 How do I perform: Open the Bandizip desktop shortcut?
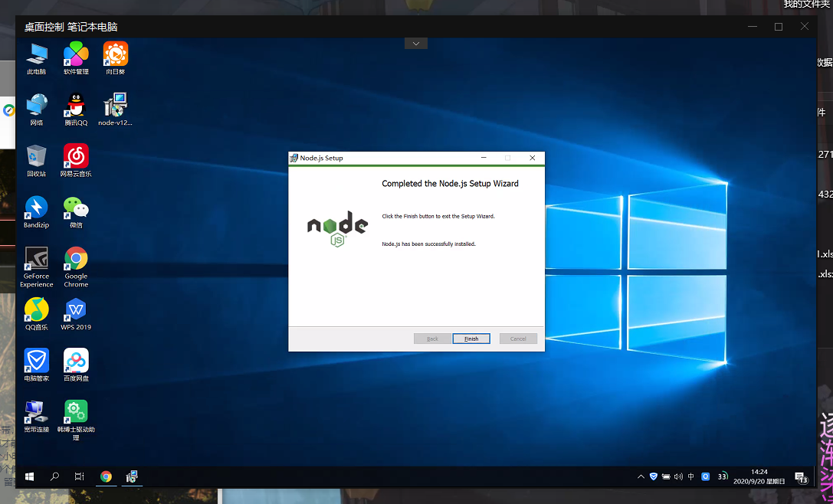(x=36, y=208)
